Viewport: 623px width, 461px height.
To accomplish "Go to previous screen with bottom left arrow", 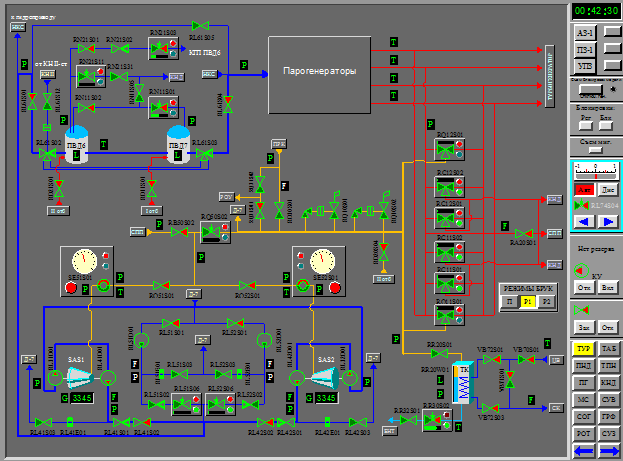I will [x=584, y=451].
